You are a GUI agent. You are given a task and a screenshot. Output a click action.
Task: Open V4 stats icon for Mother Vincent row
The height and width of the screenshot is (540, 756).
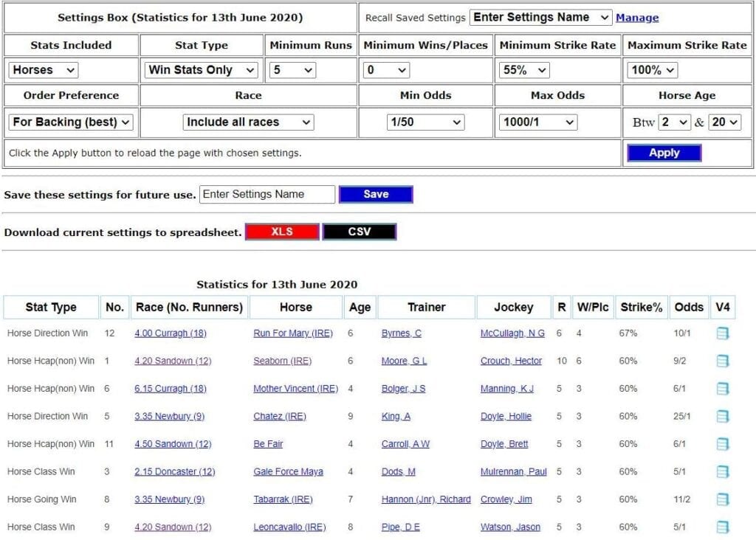722,389
